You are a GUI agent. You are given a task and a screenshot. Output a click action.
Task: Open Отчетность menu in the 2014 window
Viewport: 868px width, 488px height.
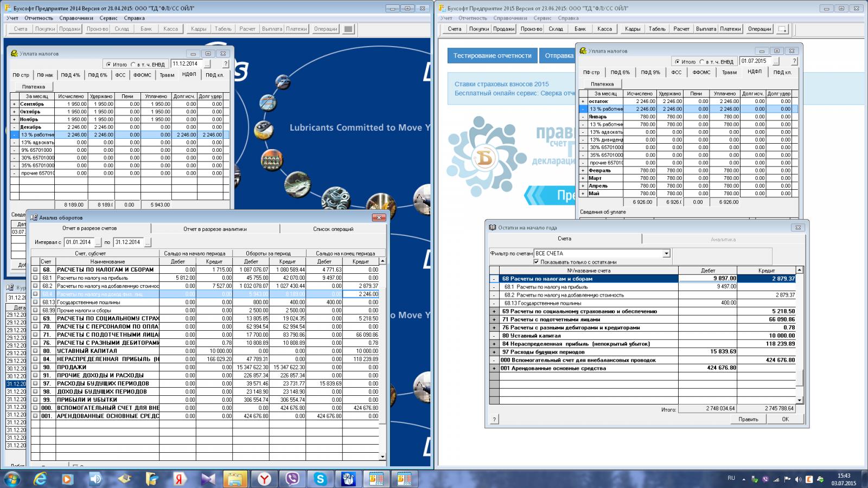pyautogui.click(x=39, y=18)
